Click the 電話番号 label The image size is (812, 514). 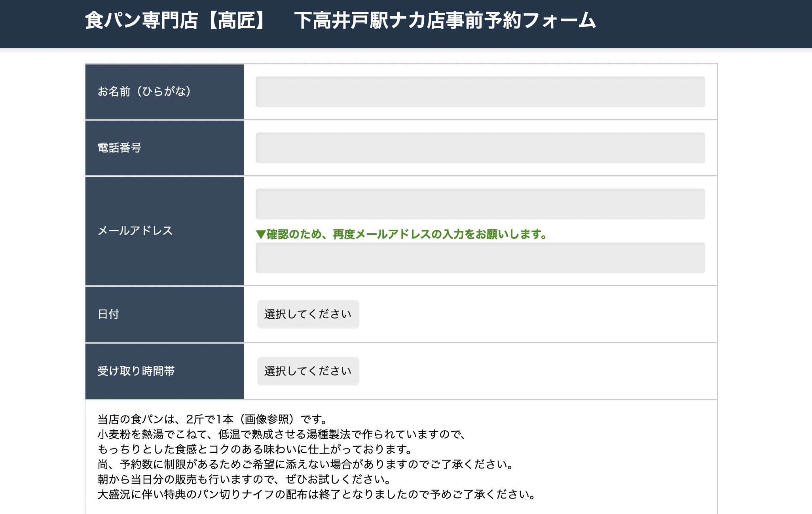(x=120, y=148)
